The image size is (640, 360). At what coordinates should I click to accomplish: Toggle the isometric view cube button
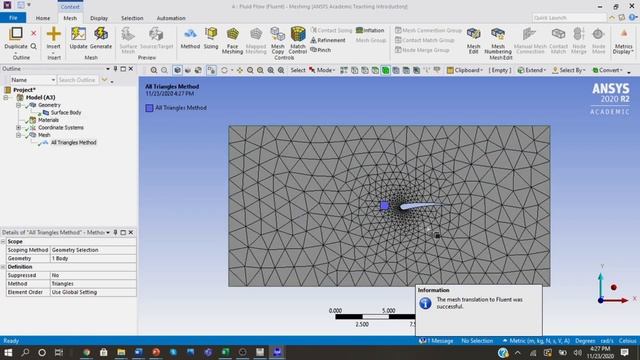[x=177, y=70]
